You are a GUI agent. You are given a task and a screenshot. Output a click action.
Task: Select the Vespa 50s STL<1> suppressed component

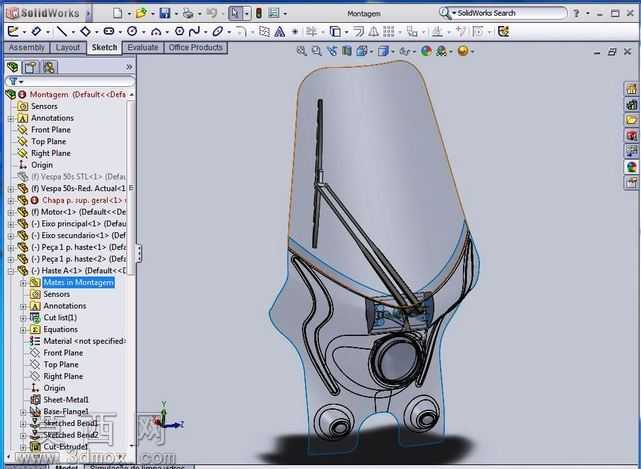click(78, 177)
